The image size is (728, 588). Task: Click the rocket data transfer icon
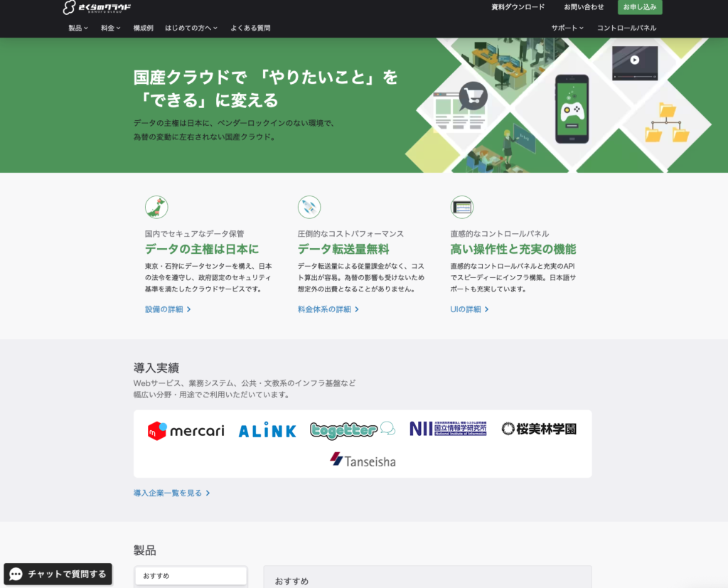pyautogui.click(x=309, y=207)
